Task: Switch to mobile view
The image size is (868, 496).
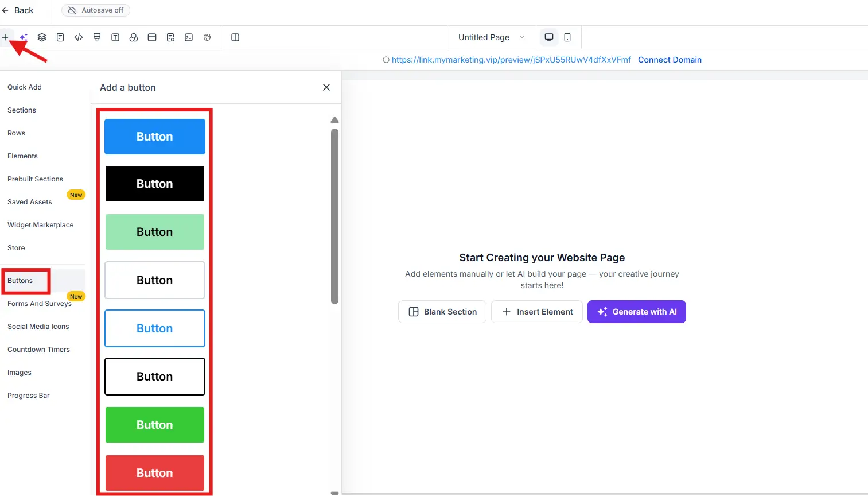Action: click(x=567, y=37)
